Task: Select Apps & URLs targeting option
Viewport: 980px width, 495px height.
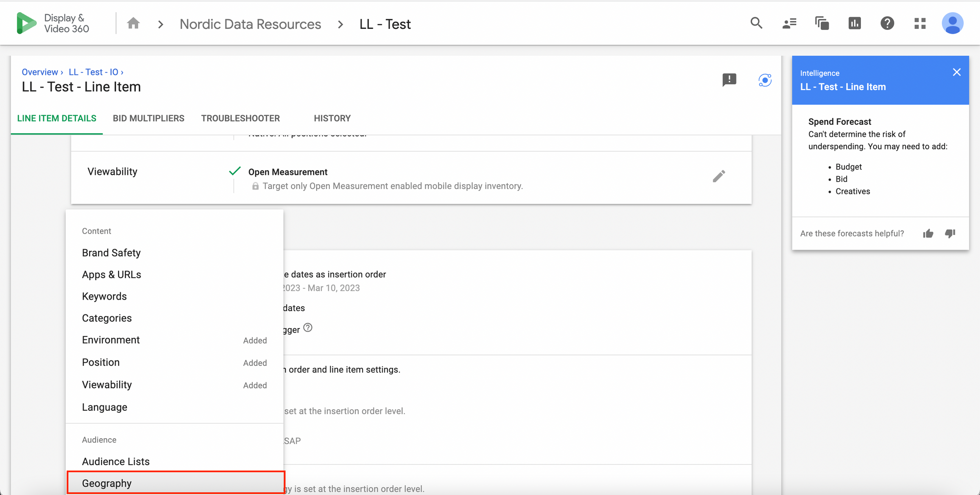Action: coord(174,275)
